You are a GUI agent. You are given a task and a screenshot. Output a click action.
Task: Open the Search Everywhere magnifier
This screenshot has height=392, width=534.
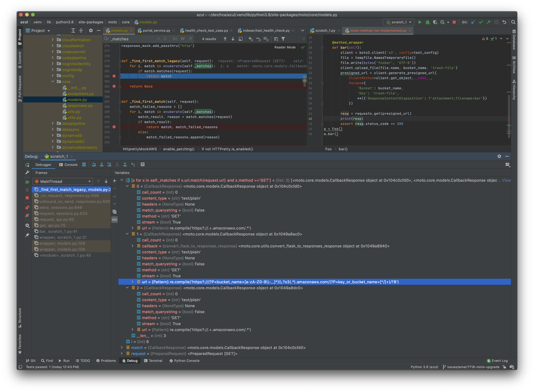click(x=513, y=22)
